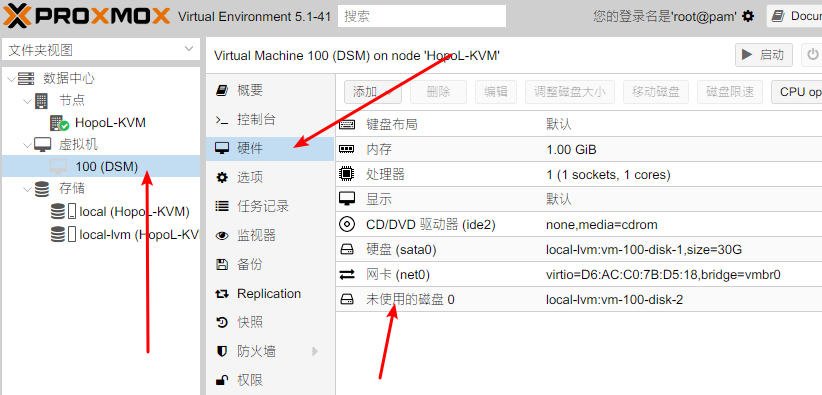822x395 pixels.
Task: Click the 编辑 edit button
Action: [495, 92]
